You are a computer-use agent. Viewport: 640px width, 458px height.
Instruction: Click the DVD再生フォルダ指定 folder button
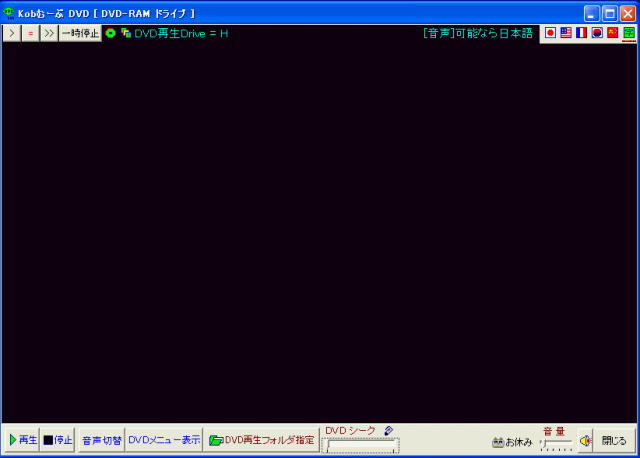pos(261,440)
